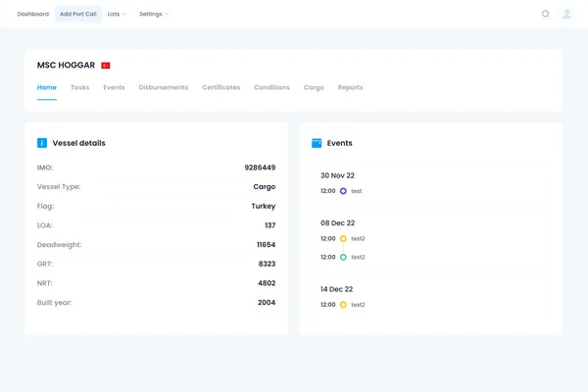The height and width of the screenshot is (392, 588).
Task: Click the Vessel details info icon
Action: coord(42,143)
